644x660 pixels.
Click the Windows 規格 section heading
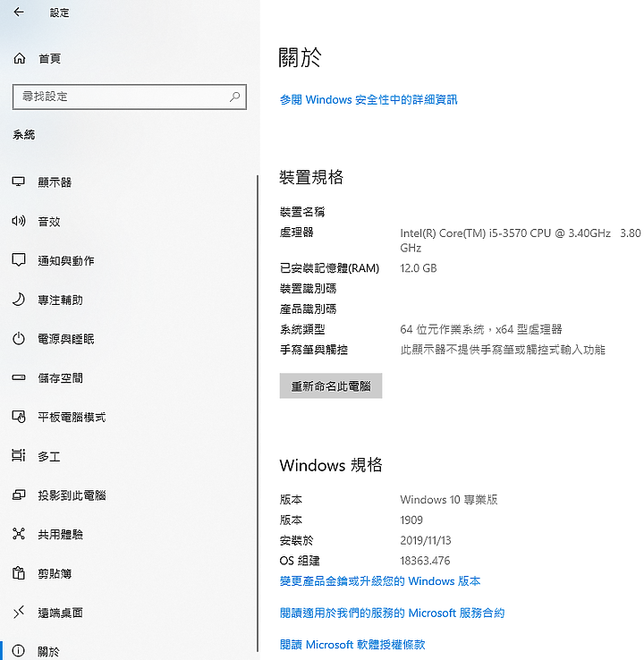coord(331,465)
